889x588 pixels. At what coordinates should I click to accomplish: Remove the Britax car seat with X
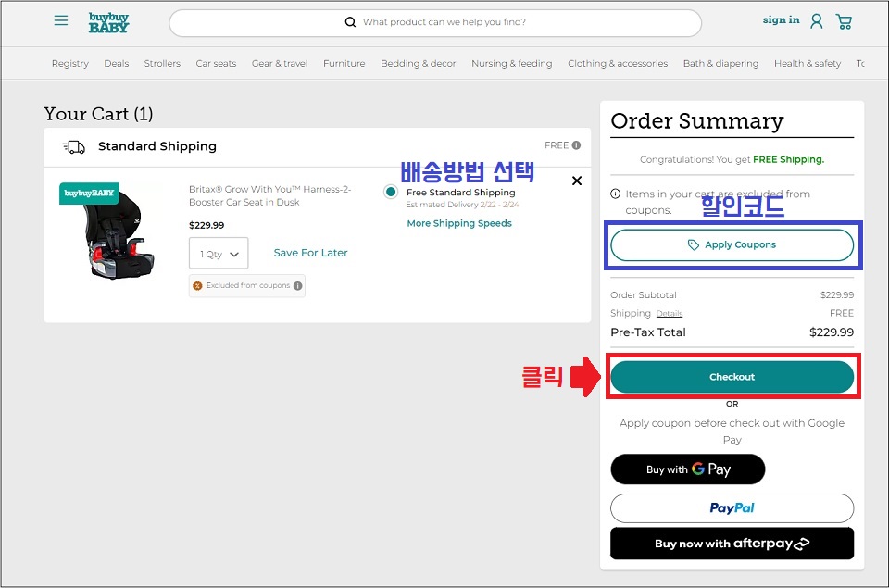coord(577,181)
